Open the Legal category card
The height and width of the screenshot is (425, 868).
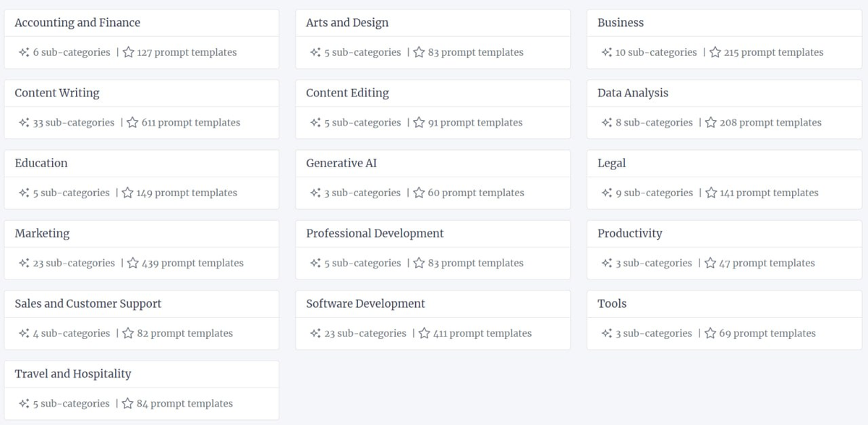pos(612,163)
